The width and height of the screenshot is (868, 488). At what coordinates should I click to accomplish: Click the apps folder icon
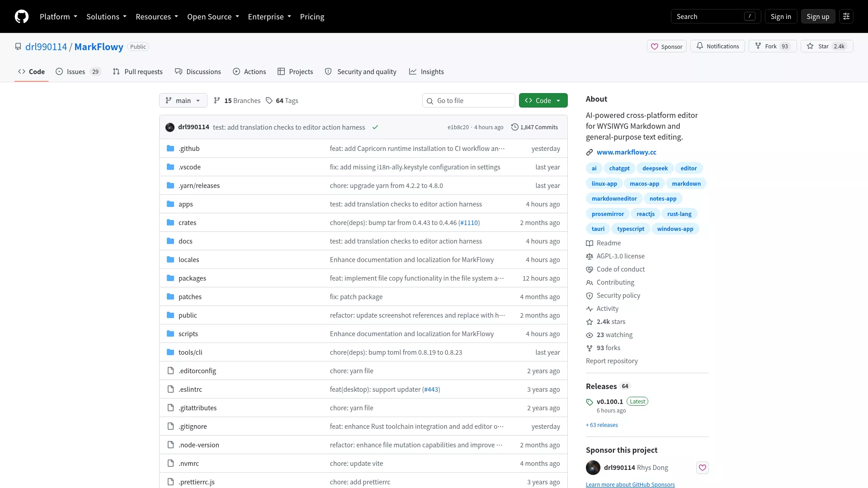pos(170,204)
